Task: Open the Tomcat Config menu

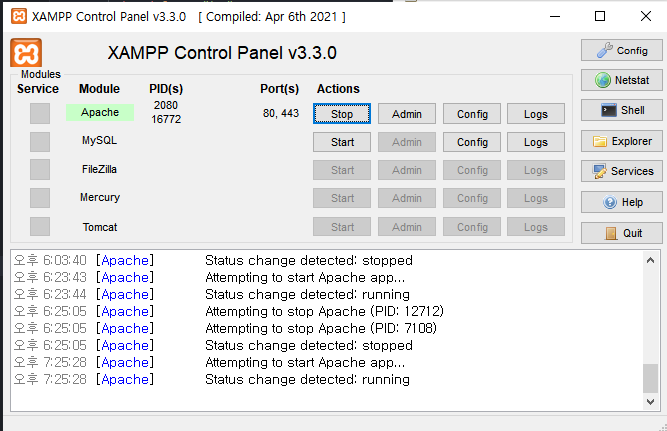Action: click(x=472, y=227)
